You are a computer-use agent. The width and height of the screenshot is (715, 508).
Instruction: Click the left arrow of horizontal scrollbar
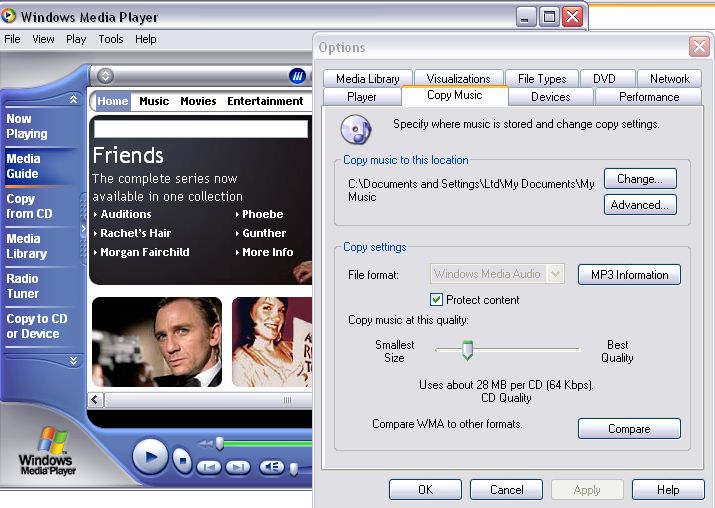(x=95, y=400)
